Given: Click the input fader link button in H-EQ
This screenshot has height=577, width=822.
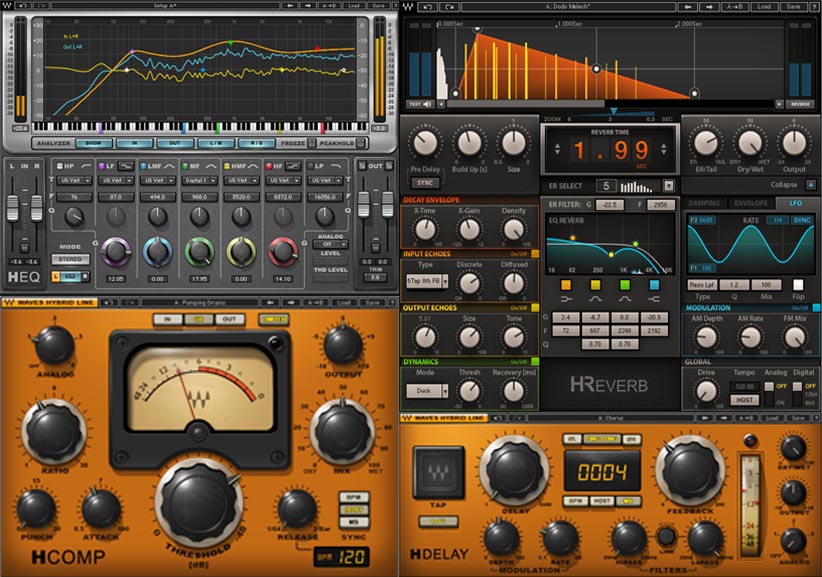Looking at the screenshot, I should (x=24, y=247).
